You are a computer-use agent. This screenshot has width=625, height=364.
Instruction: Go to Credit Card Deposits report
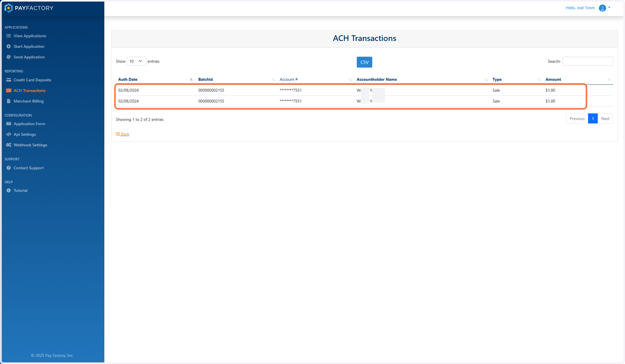coord(32,80)
